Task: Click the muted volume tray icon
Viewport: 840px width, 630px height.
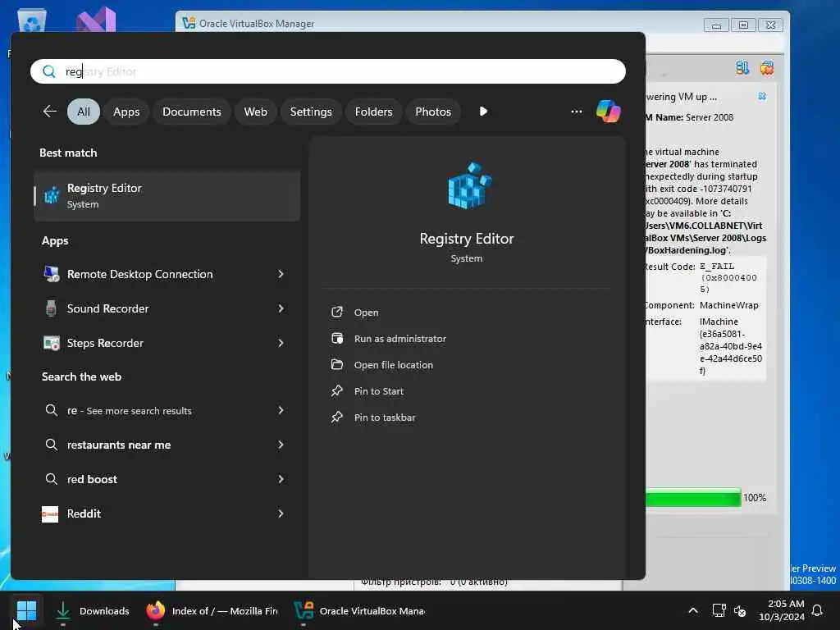Action: (740, 610)
